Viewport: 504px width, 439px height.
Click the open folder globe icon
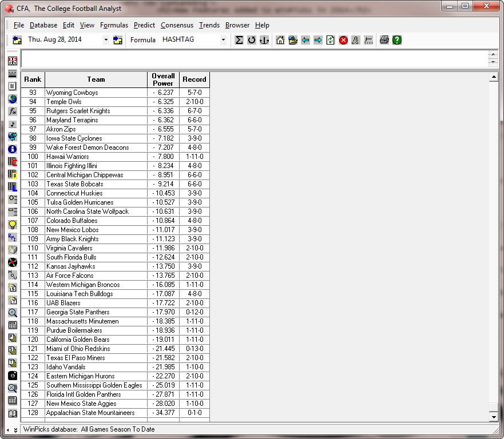coord(293,40)
